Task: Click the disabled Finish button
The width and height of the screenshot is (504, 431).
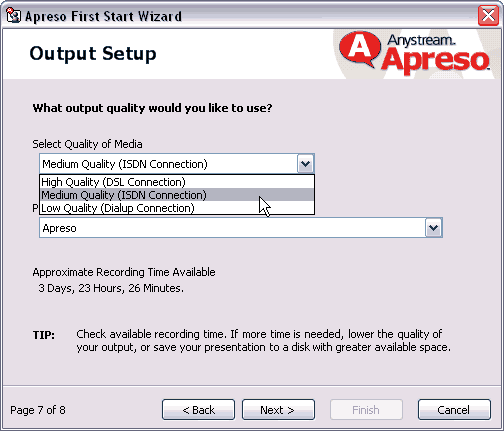Action: click(x=366, y=410)
